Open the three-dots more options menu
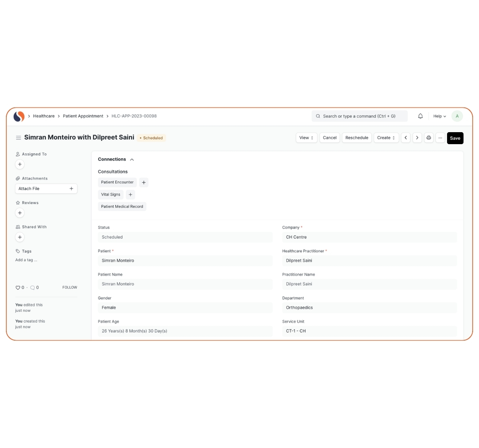The width and height of the screenshot is (479, 448). point(440,138)
